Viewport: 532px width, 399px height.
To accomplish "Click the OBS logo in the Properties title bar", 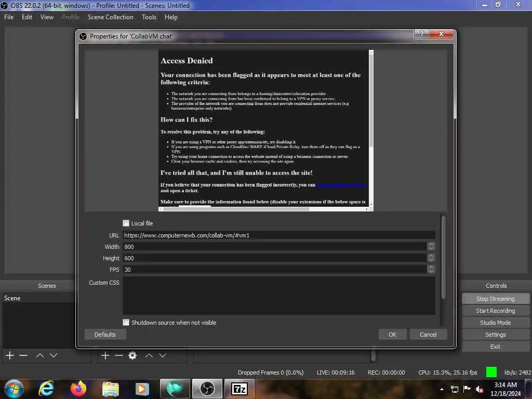I will point(83,36).
